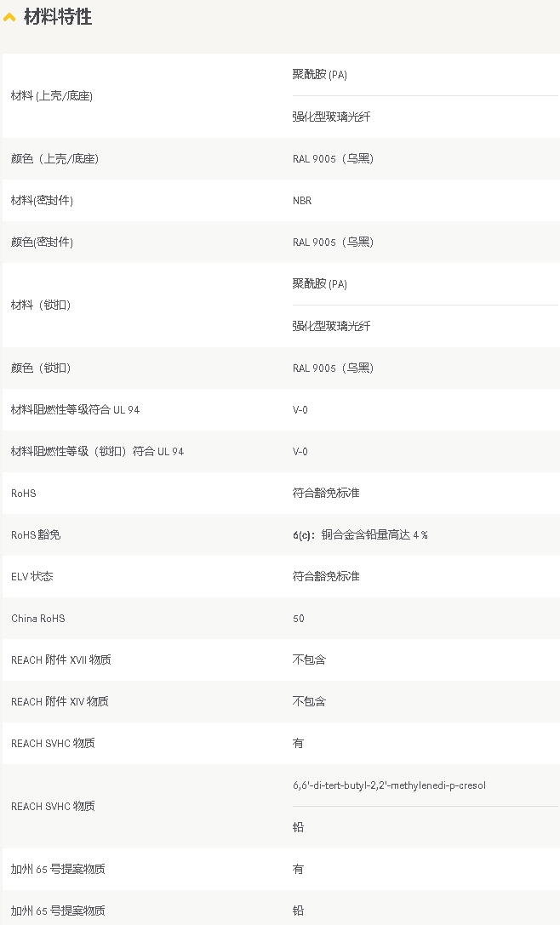
Task: Click the REACH 附件 XVII 物质 label
Action: (x=60, y=660)
